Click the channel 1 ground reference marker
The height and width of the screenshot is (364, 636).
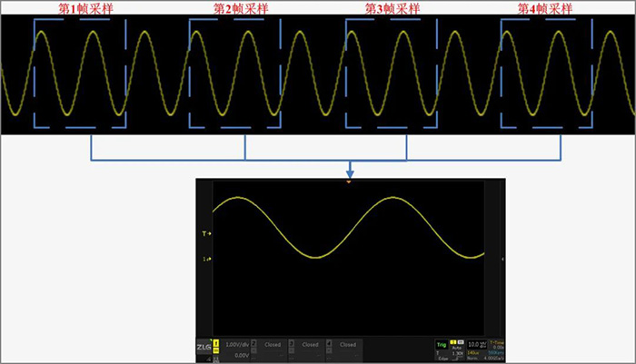tap(207, 259)
